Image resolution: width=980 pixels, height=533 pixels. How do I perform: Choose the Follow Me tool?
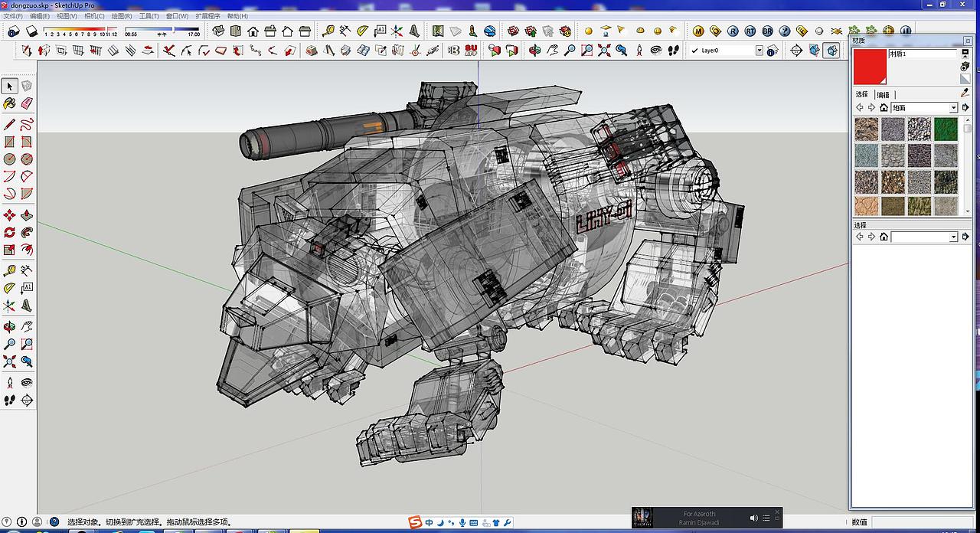(27, 232)
